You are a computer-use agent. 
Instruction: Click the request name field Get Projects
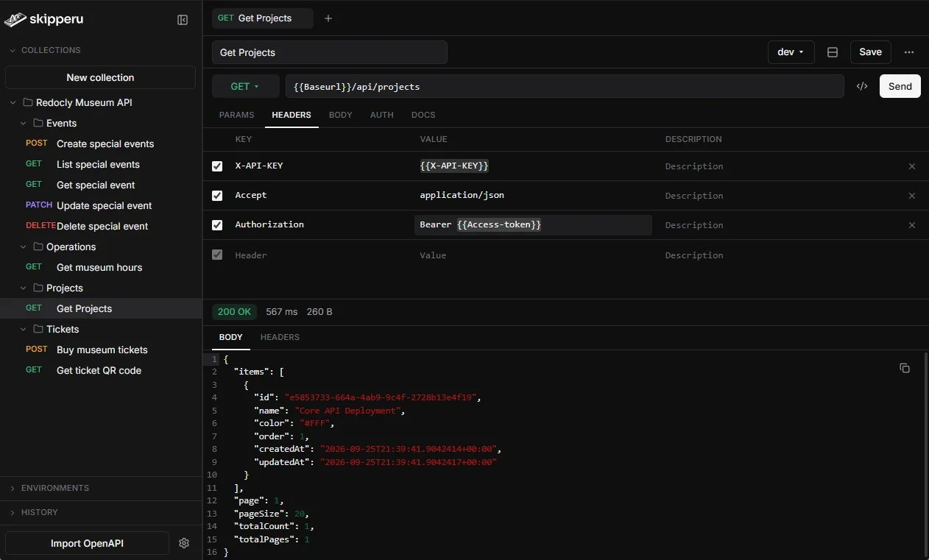pos(330,52)
